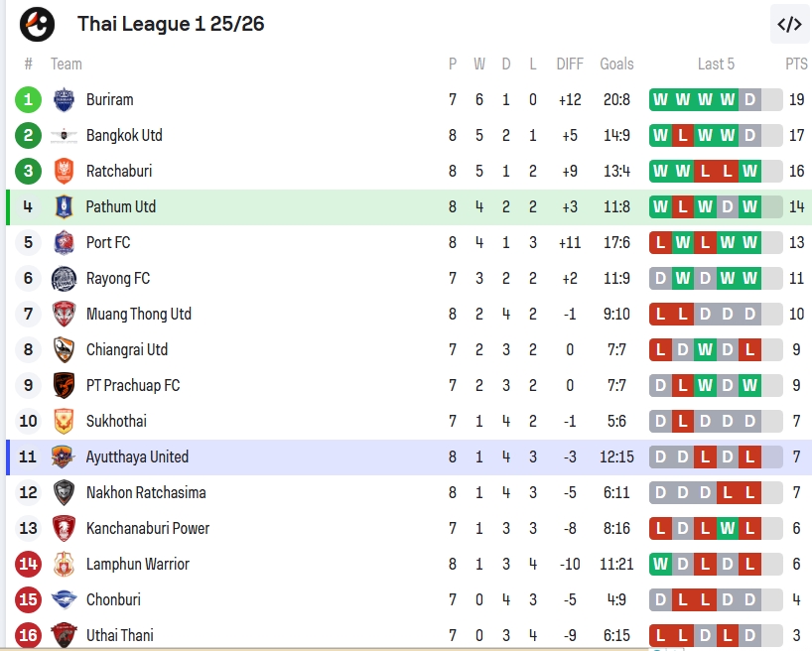Click the Chiangrai Utd club crest
The image size is (812, 651).
64,349
